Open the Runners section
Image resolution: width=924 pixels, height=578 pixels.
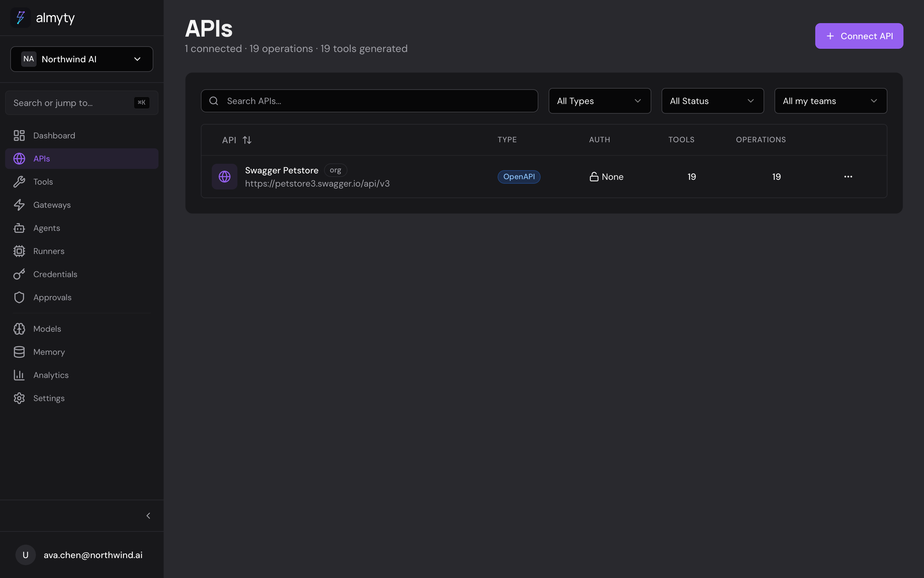point(82,251)
